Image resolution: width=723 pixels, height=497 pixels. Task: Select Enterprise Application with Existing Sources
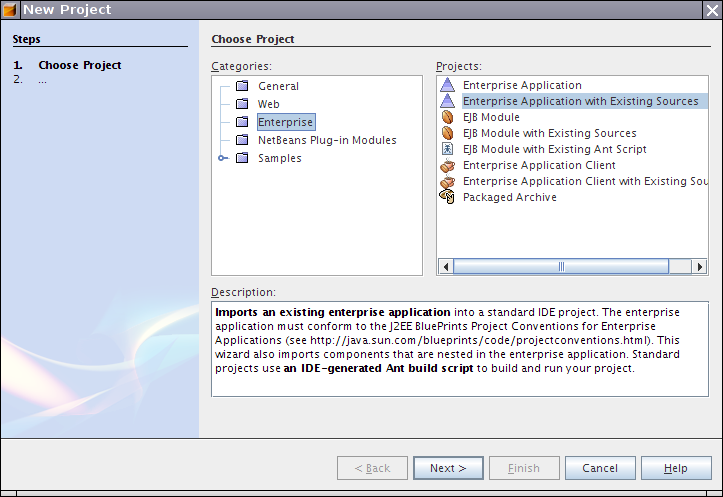(580, 101)
